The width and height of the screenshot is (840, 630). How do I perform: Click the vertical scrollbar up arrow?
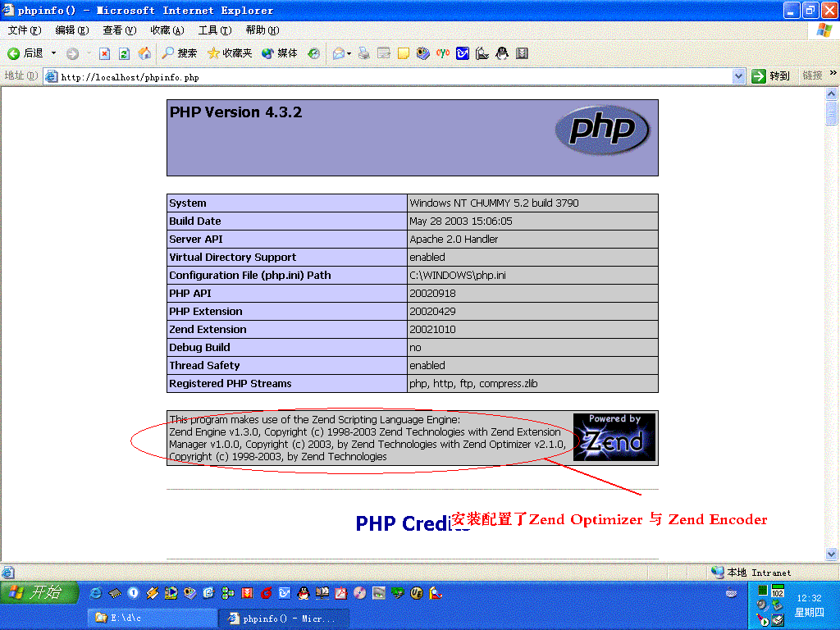[832, 94]
